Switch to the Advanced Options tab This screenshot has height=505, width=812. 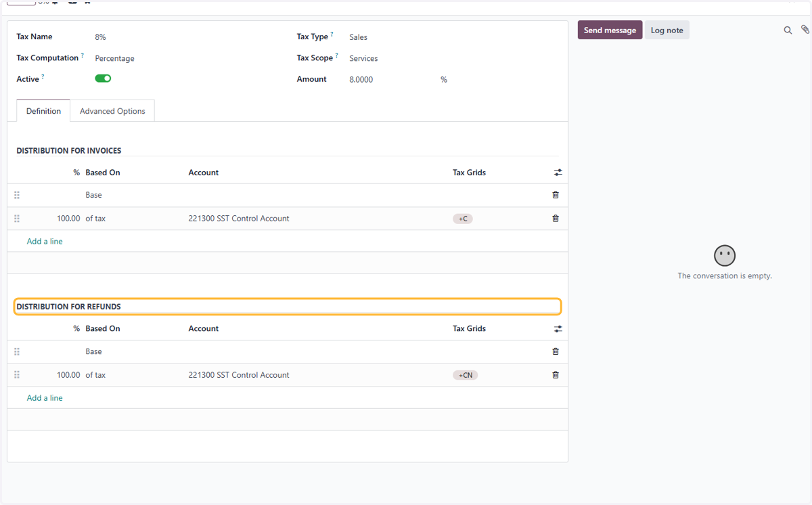coord(112,111)
